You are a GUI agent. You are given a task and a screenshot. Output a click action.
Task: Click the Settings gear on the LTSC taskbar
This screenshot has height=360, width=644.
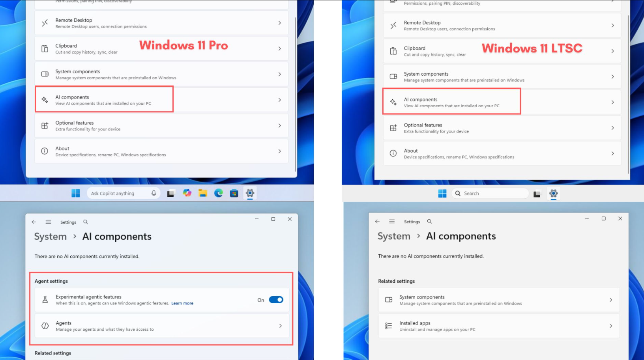554,194
